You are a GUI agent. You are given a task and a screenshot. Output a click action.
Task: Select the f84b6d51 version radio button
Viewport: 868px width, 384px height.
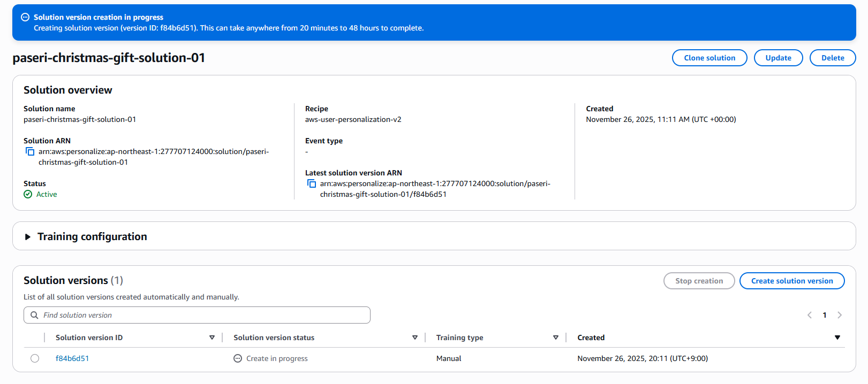[35, 358]
